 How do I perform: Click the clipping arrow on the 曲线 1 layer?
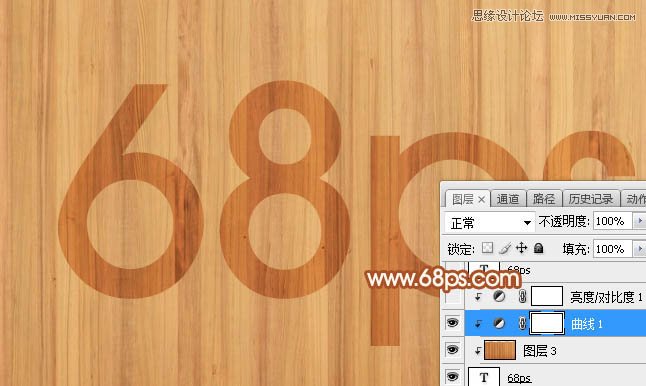478,324
